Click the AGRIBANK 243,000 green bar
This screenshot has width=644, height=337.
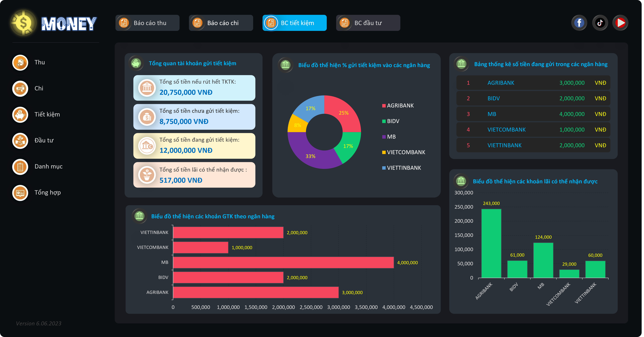click(491, 243)
